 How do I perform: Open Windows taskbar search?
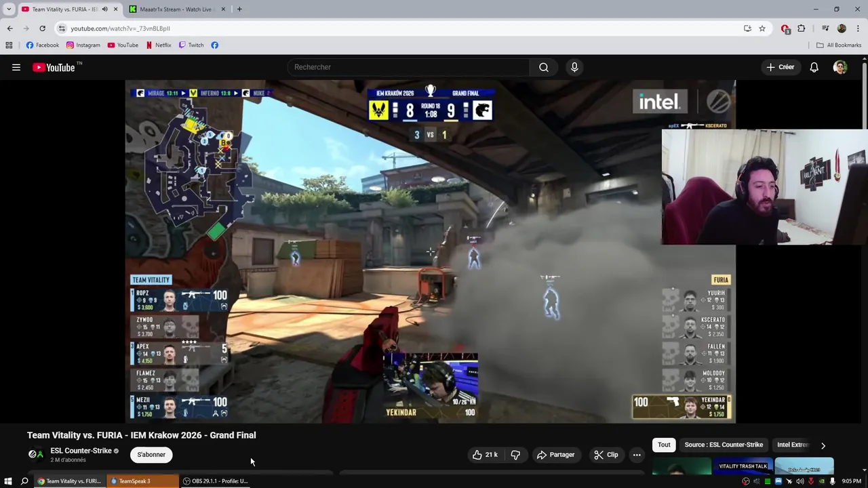click(24, 481)
